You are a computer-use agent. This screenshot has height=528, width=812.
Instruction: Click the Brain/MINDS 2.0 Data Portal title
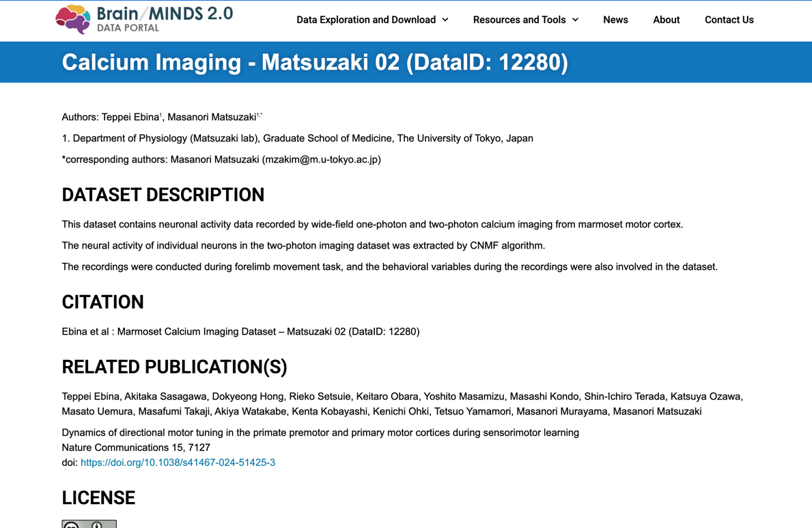pos(165,19)
